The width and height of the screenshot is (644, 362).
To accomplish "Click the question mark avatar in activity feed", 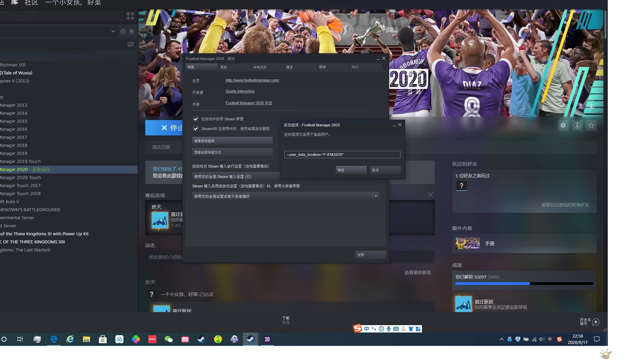I will pos(151,294).
